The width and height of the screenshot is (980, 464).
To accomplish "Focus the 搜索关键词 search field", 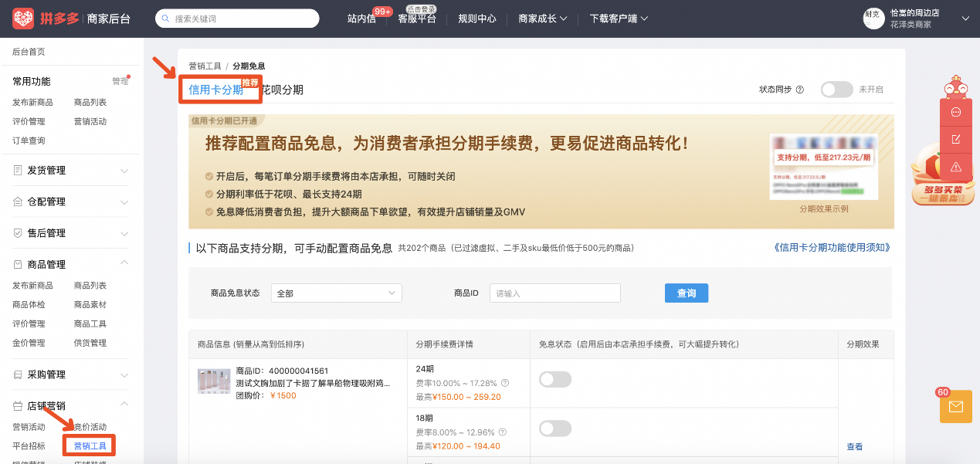I will 237,19.
